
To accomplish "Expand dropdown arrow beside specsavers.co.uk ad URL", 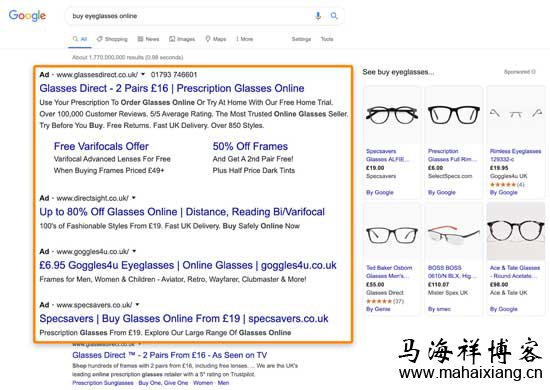I will (x=137, y=304).
